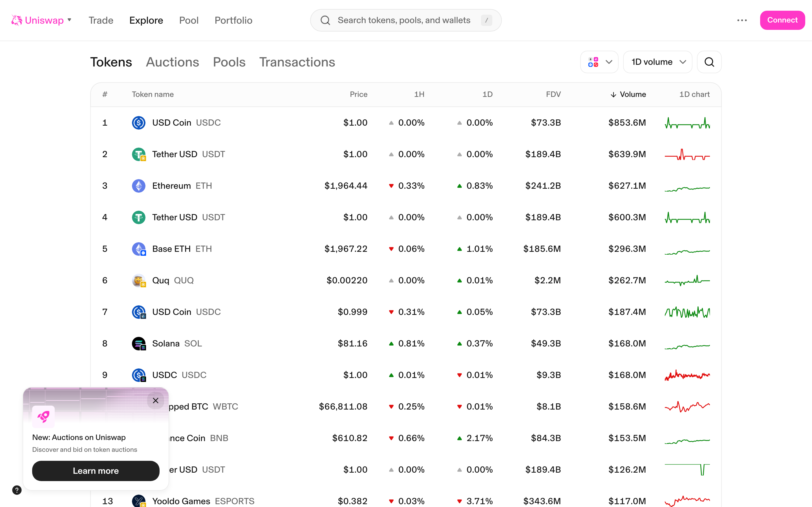Dismiss the Auctions announcement popup
The image size is (812, 507).
(156, 400)
